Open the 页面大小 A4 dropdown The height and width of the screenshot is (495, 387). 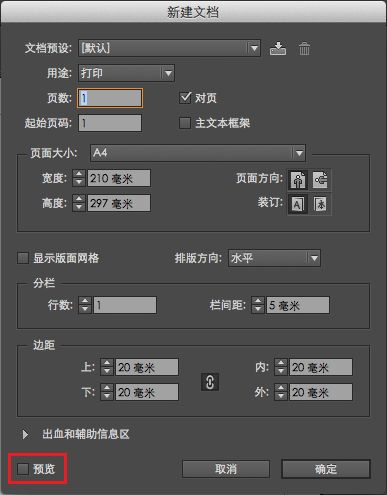(198, 153)
